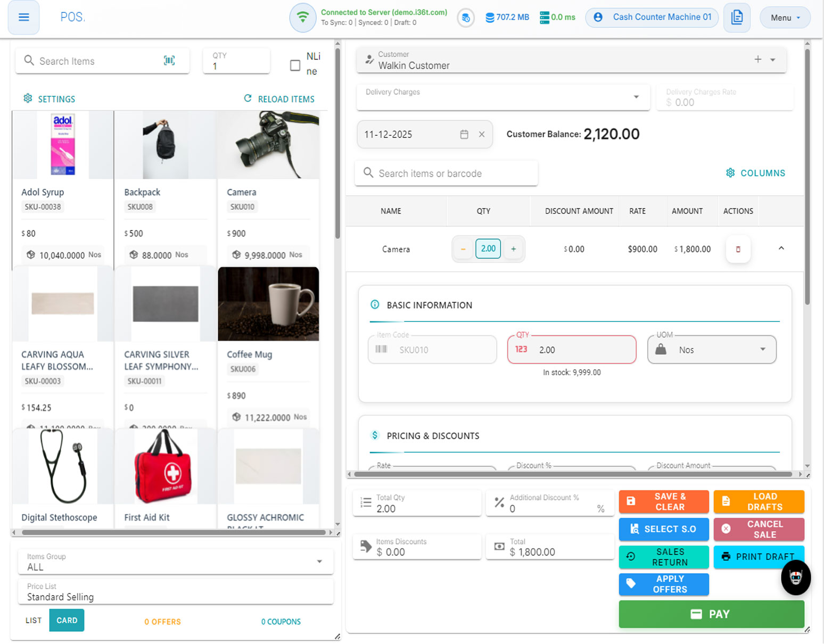Toggle the NLine checkbox
This screenshot has height=644, width=824.
pyautogui.click(x=295, y=65)
